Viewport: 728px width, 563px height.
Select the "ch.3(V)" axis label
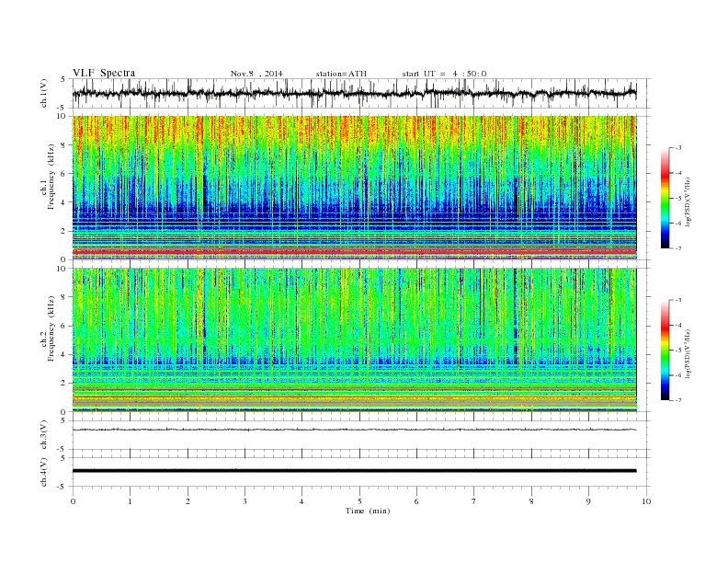tap(44, 435)
